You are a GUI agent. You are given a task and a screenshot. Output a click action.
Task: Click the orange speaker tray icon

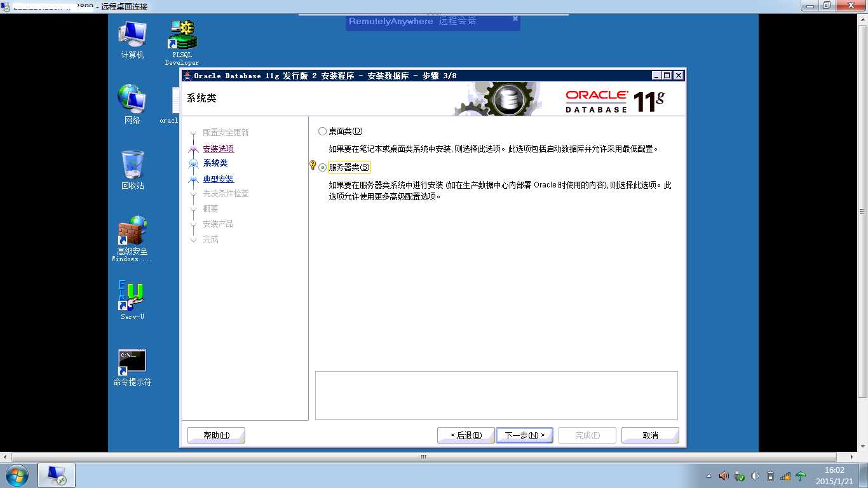pos(724,476)
